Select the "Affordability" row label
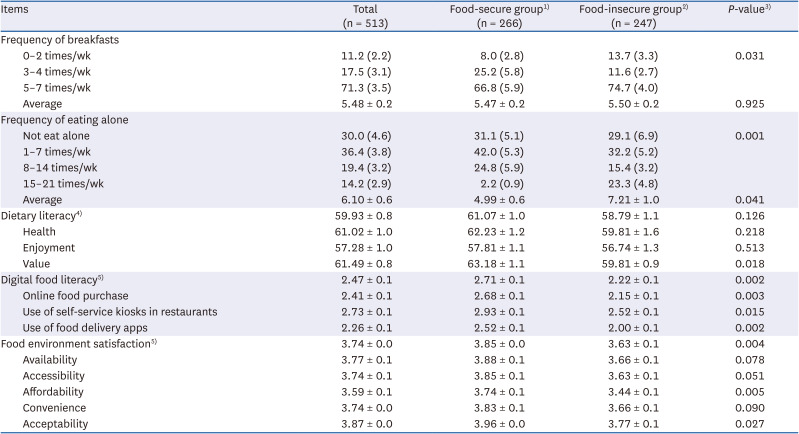799x434 pixels. 53,392
